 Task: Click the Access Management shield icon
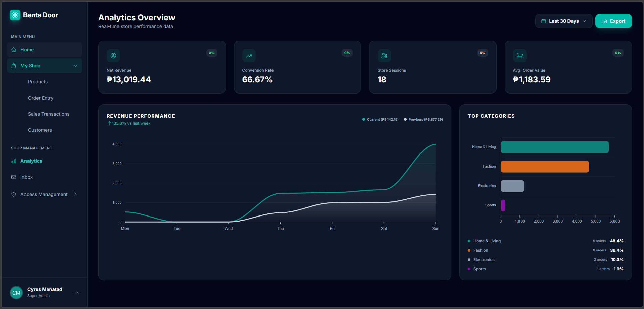point(14,194)
